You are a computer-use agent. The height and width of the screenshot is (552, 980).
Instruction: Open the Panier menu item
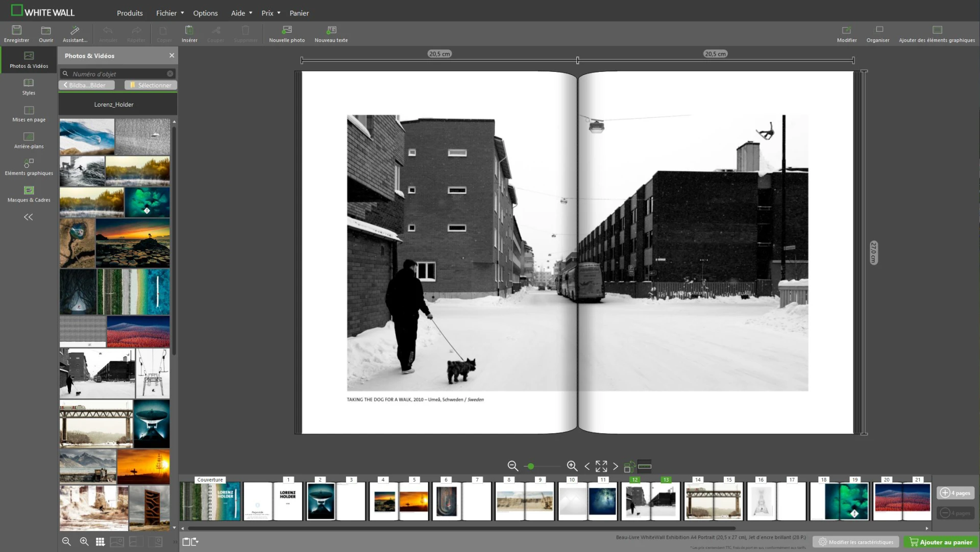(299, 13)
